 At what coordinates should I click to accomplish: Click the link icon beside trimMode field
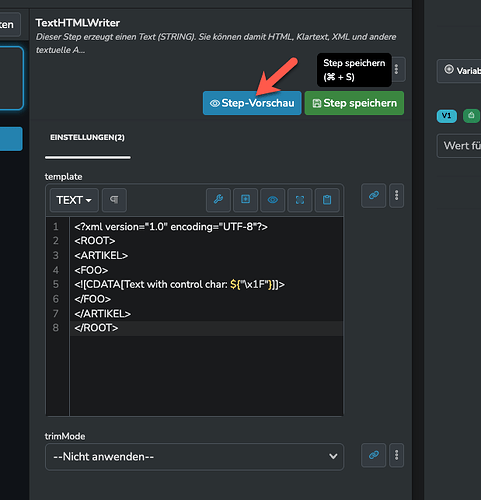click(374, 455)
